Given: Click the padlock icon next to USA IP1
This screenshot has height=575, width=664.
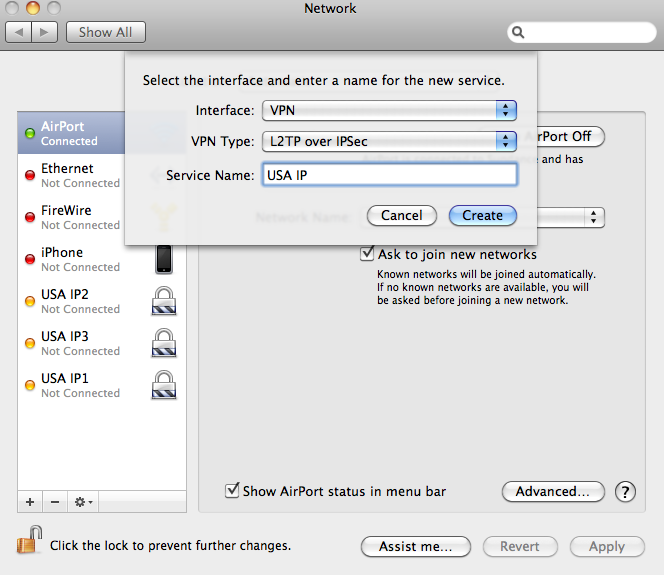Looking at the screenshot, I should point(163,384).
